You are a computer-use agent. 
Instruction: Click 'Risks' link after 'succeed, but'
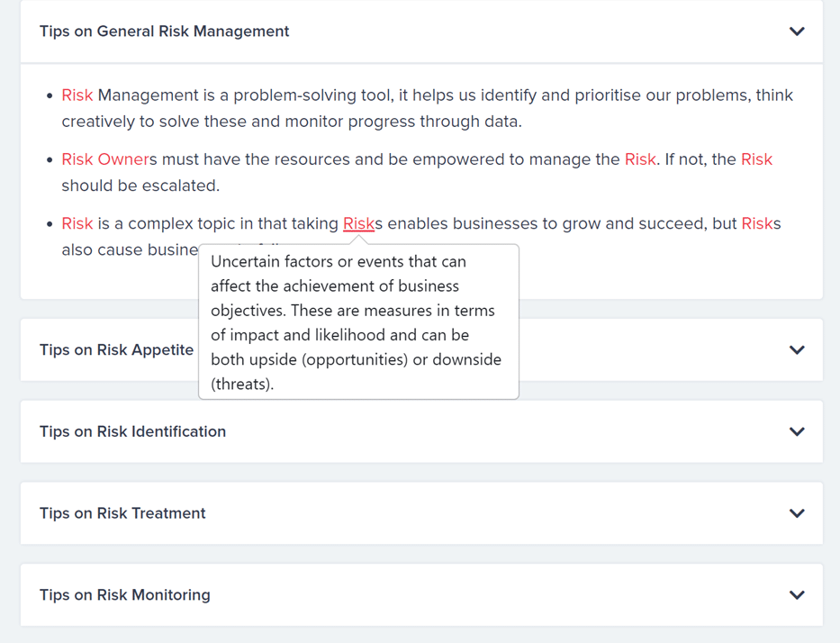pyautogui.click(x=762, y=223)
